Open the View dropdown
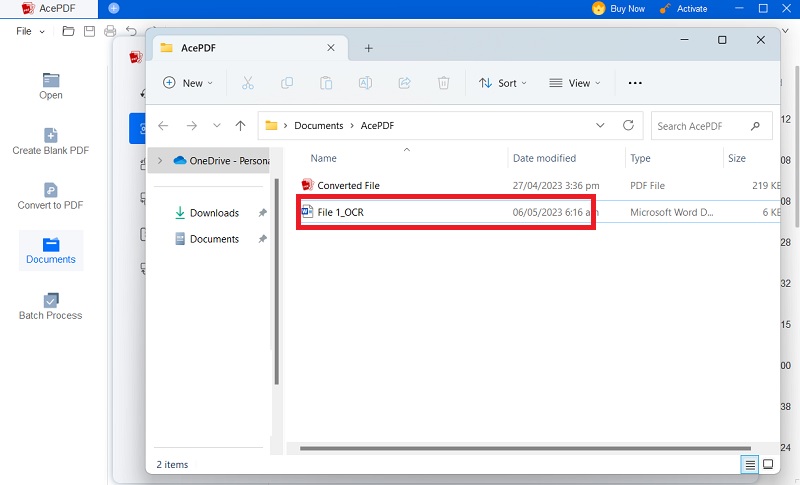This screenshot has width=800, height=485. click(574, 83)
